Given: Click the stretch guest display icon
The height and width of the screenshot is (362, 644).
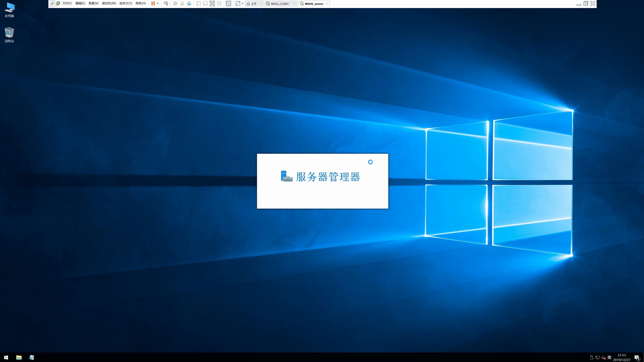Looking at the screenshot, I should pos(238,4).
